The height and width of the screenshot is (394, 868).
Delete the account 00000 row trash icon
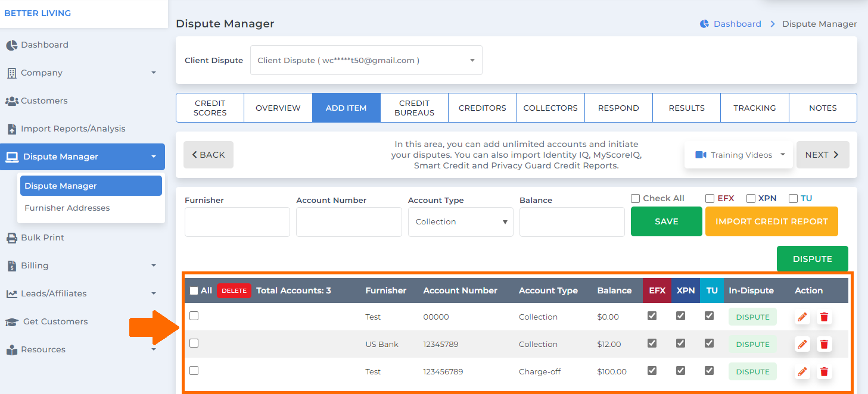coord(824,317)
